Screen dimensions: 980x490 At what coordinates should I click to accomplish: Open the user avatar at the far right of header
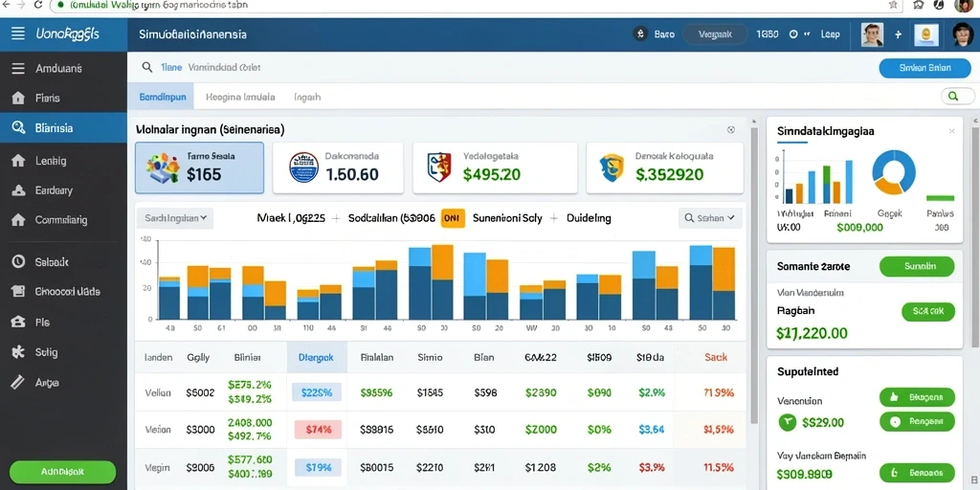point(963,34)
